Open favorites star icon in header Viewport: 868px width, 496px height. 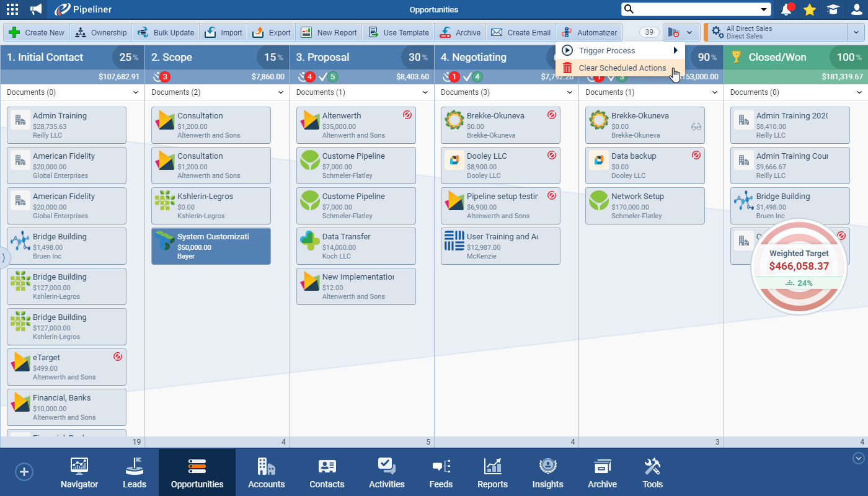pos(809,9)
